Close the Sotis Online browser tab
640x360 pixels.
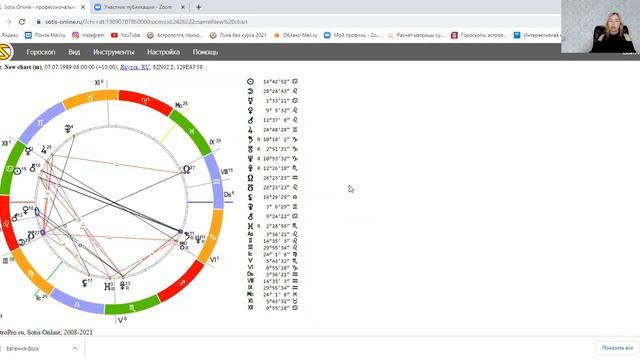pos(83,7)
